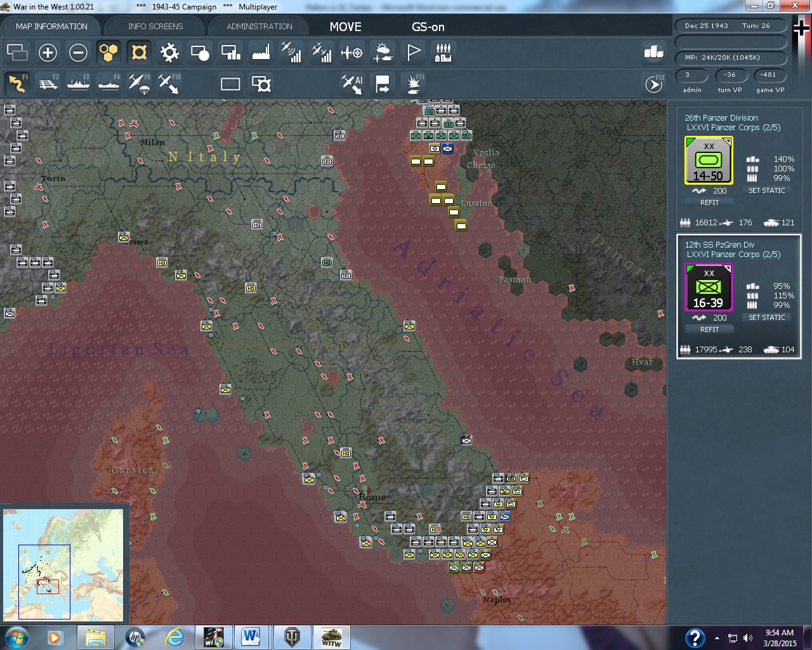The width and height of the screenshot is (812, 650).
Task: Click the white bar chart icon
Action: 653,52
